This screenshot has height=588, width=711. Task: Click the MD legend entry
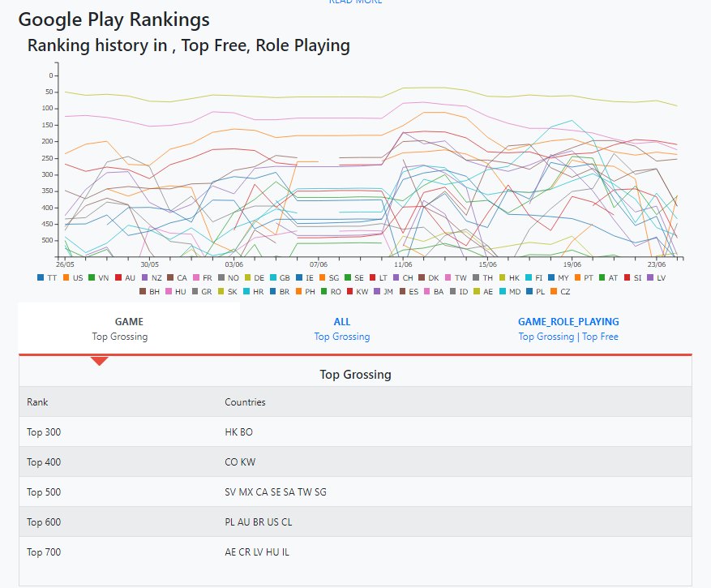coord(510,292)
